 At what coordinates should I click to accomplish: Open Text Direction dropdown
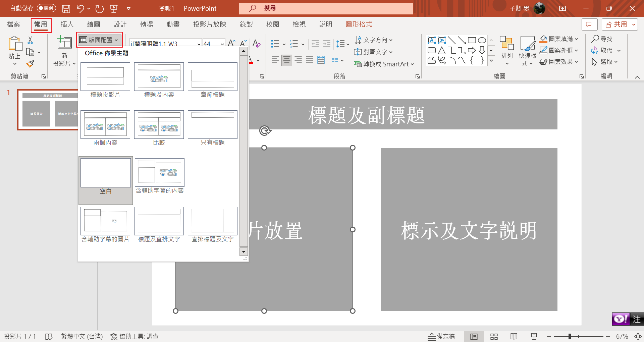(373, 40)
